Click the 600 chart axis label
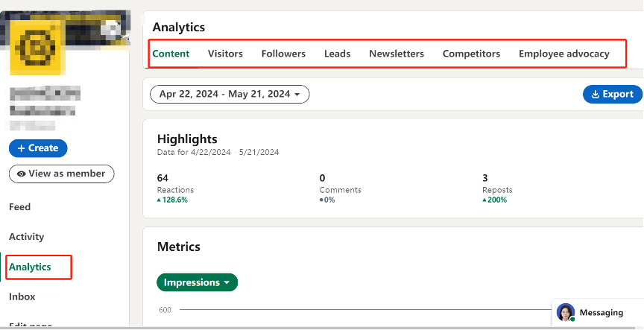The width and height of the screenshot is (644, 330). (x=165, y=310)
